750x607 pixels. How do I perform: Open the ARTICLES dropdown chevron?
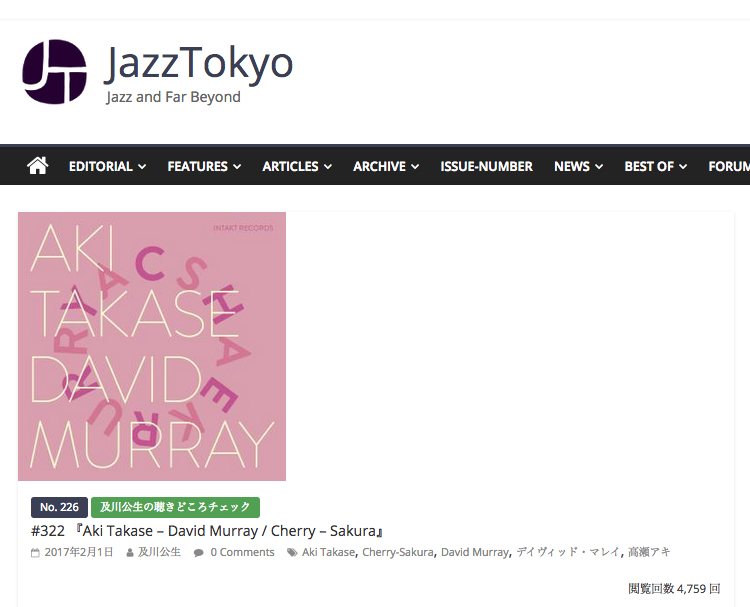(328, 166)
